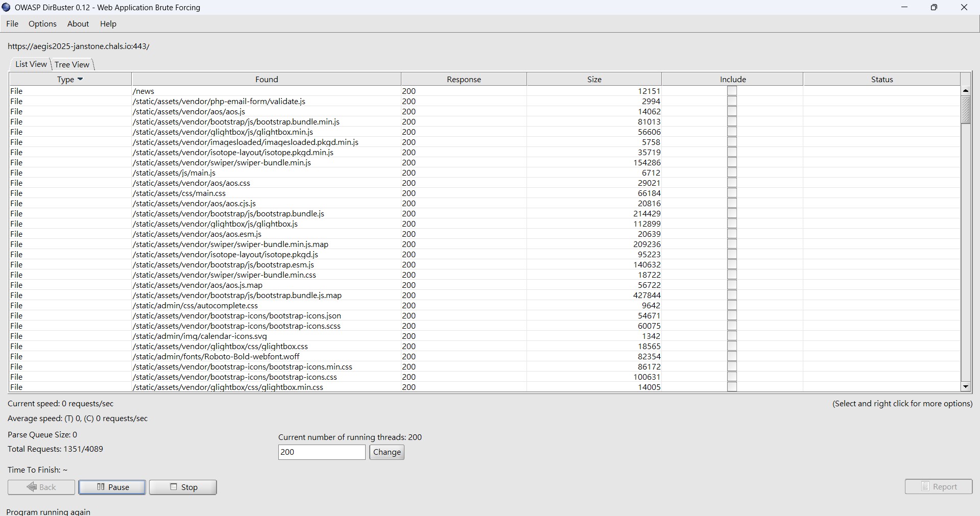Viewport: 980px width, 516px height.
Task: Toggle Include for /static/admin/css/autocomplete.css
Action: click(x=732, y=305)
